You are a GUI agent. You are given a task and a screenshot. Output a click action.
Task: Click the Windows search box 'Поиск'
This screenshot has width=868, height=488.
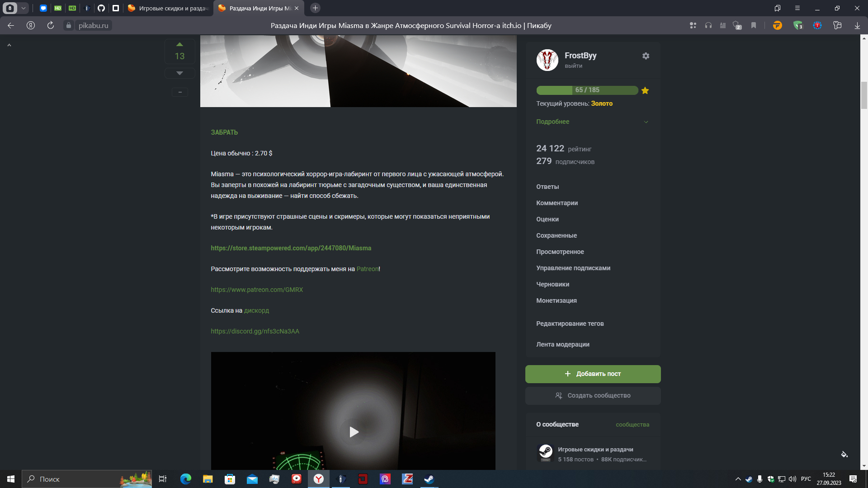click(87, 479)
